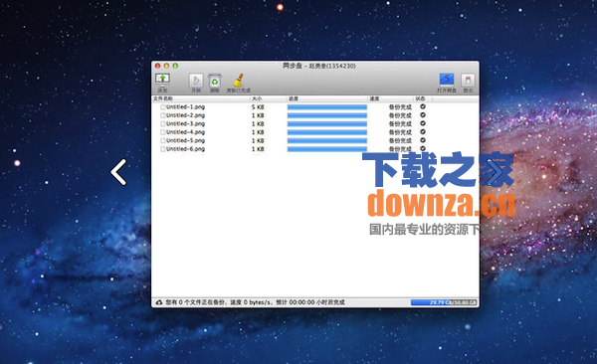Click the 1 KB size of Untitled-2.png

pos(258,115)
